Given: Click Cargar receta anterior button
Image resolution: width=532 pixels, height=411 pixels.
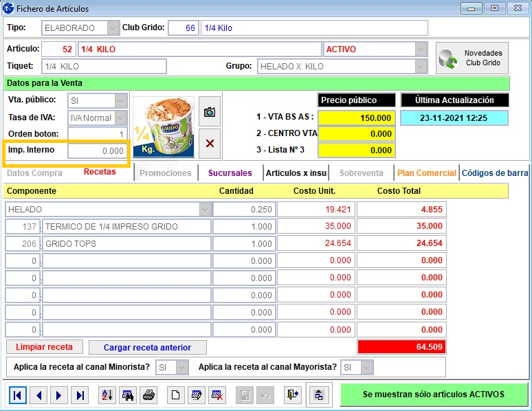Looking at the screenshot, I should [x=146, y=348].
